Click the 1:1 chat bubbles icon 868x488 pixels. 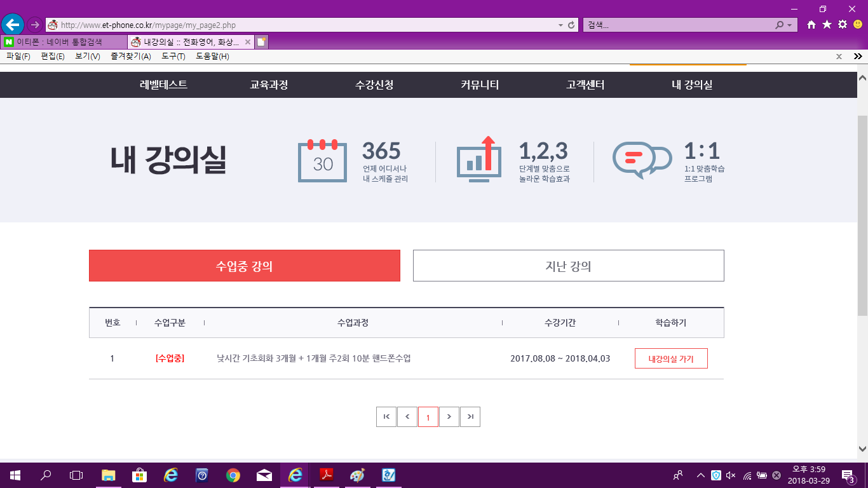click(641, 159)
